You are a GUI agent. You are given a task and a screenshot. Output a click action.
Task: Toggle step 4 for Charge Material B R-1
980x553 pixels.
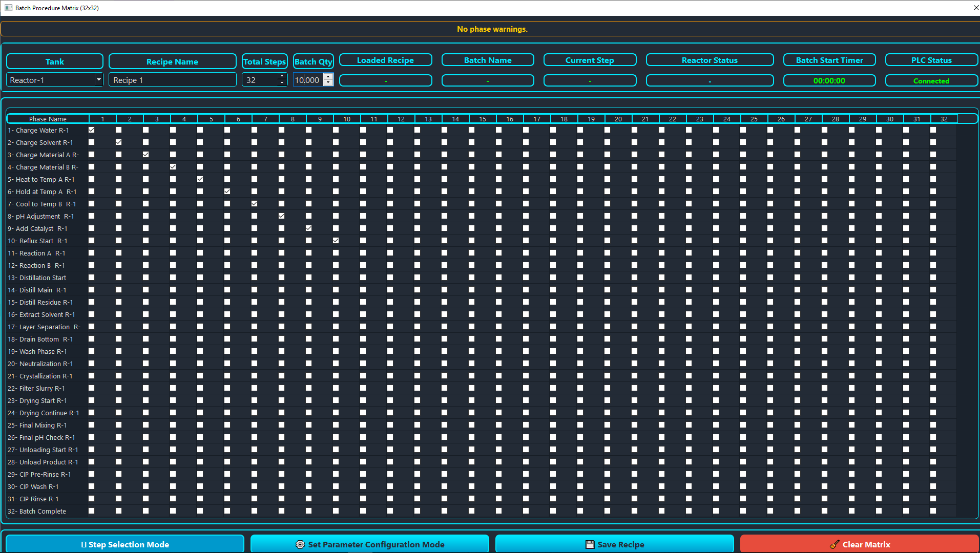tap(173, 166)
